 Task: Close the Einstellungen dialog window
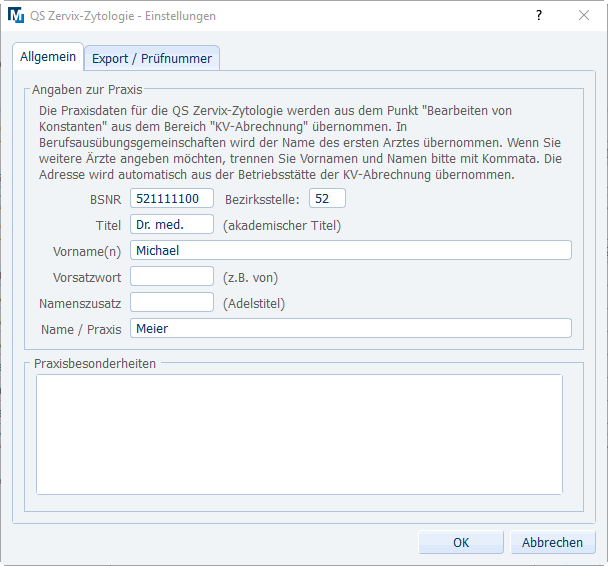(584, 16)
